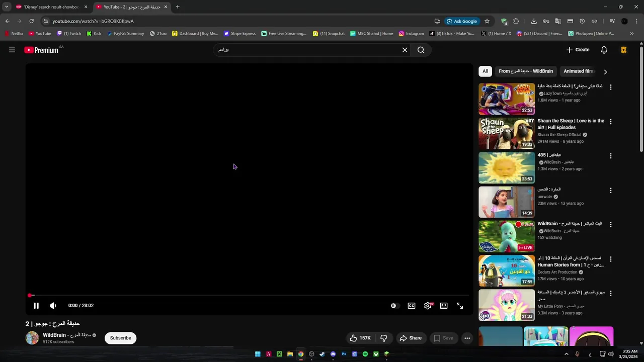Screen dimensions: 644x362
Task: Open browser Downloads
Action: pos(534,21)
